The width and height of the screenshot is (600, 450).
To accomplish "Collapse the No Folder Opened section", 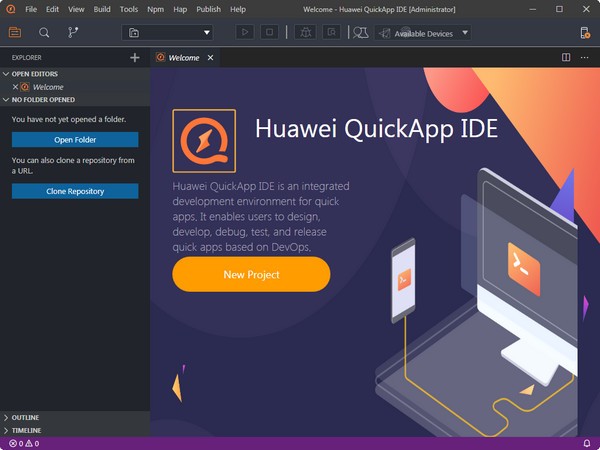I will point(75,99).
